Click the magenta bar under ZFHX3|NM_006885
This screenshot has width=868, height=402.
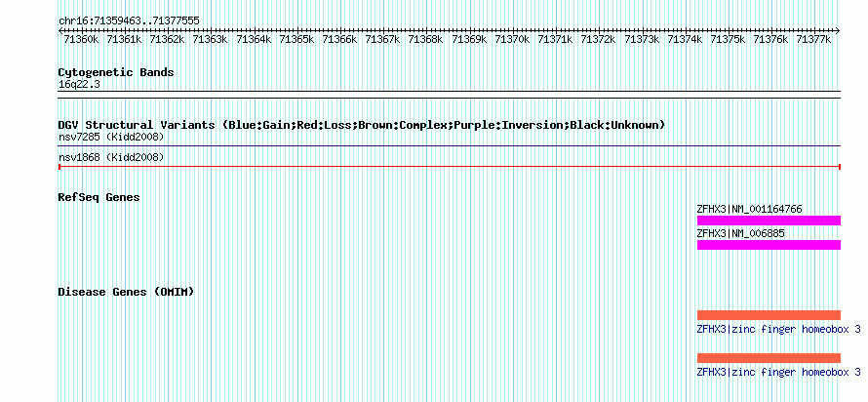tap(769, 245)
